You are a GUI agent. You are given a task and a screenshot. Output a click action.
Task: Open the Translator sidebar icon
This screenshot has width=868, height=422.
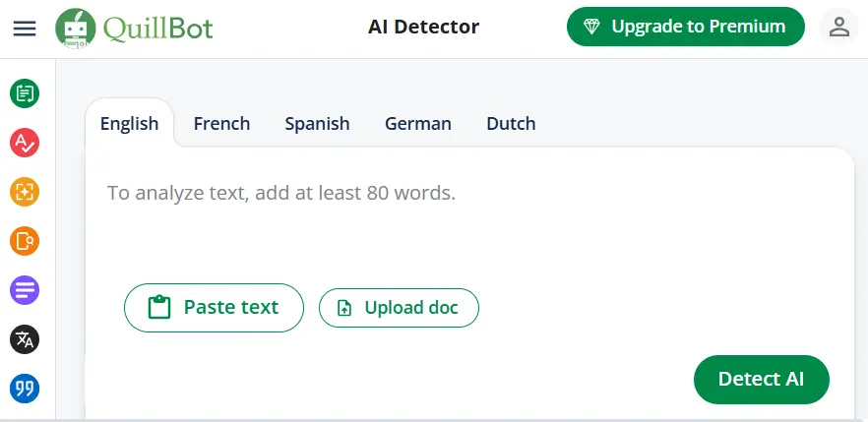point(25,339)
